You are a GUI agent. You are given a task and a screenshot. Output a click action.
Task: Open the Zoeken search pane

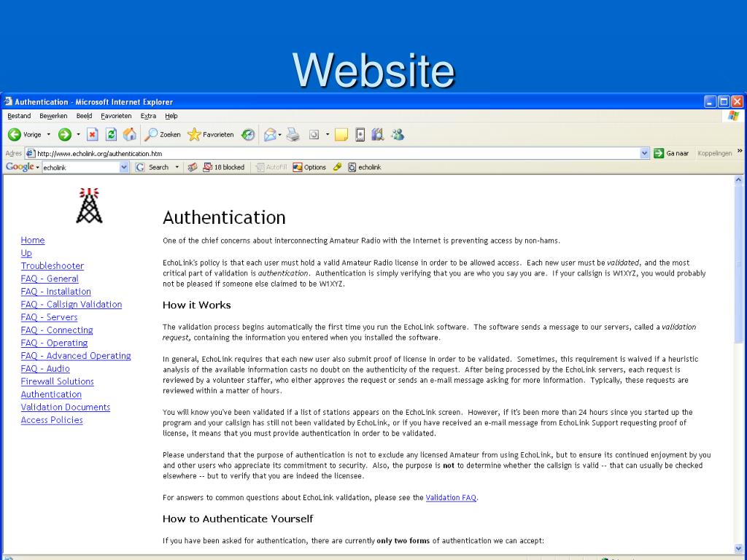coord(163,135)
